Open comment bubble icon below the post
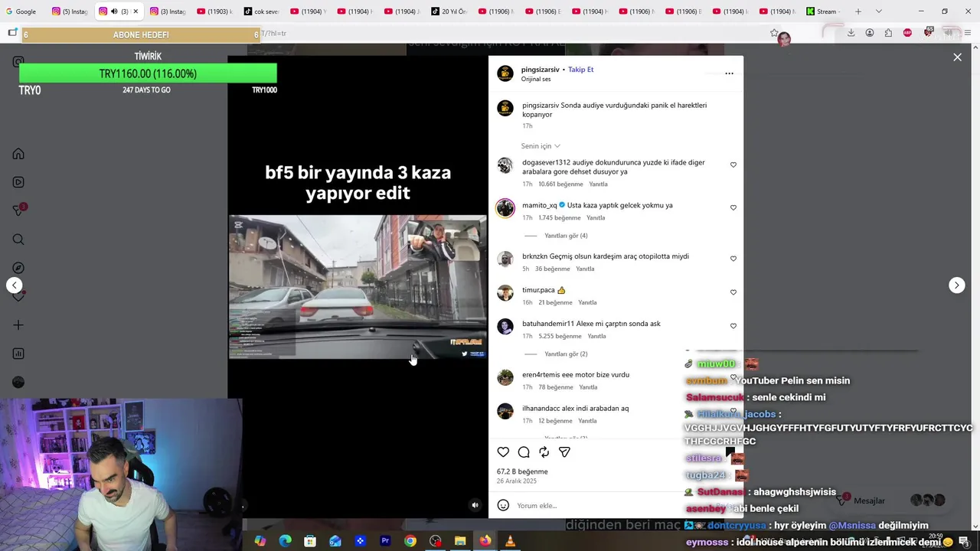This screenshot has width=980, height=551. [x=524, y=452]
